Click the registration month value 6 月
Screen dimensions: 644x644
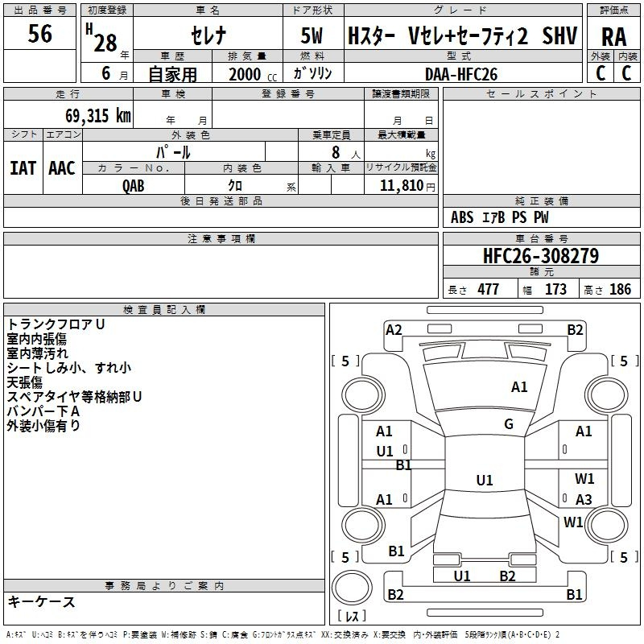[x=114, y=73]
